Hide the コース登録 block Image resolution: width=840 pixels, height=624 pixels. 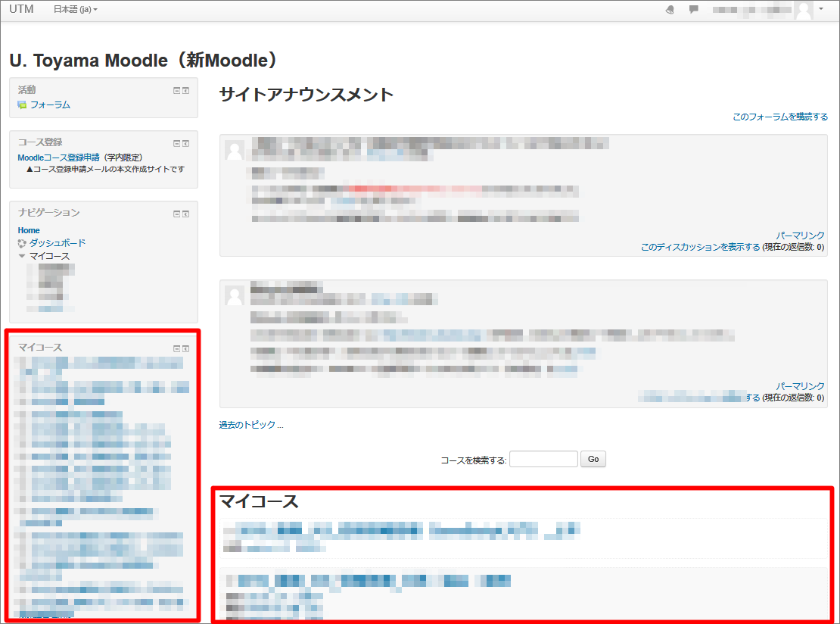[176, 143]
